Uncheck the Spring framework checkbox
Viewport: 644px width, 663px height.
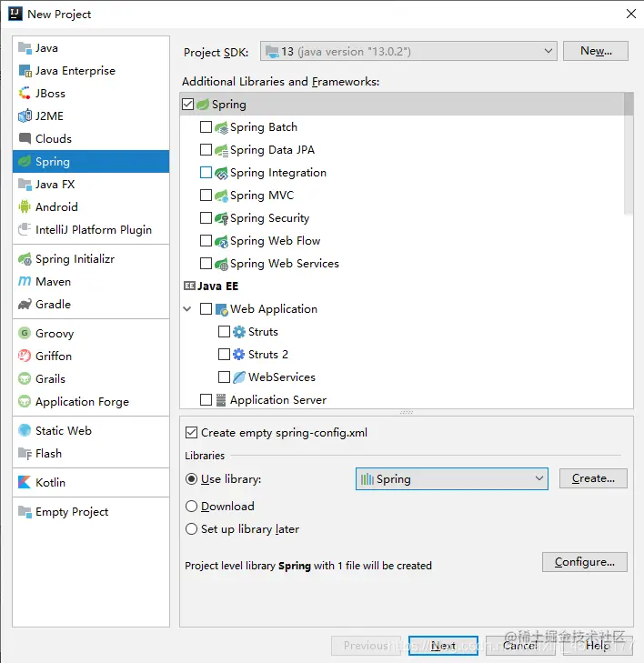click(187, 104)
